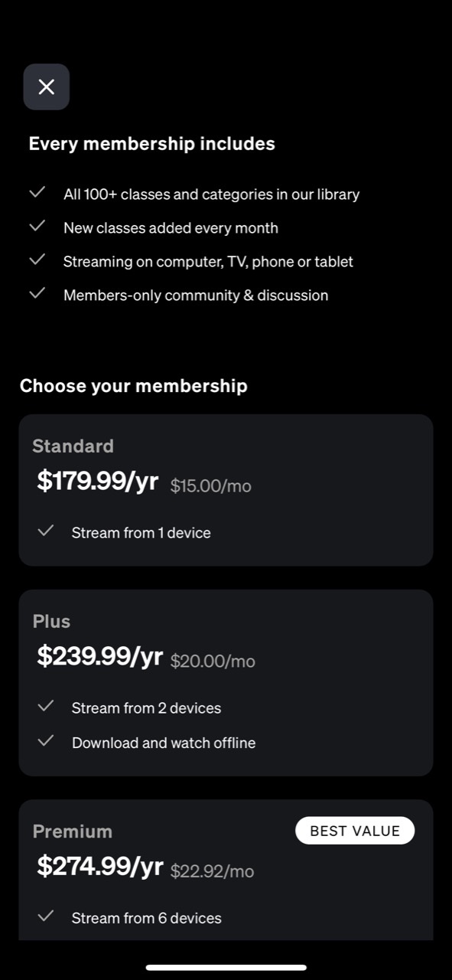Select the Premium membership card
The image size is (452, 980).
(x=226, y=870)
